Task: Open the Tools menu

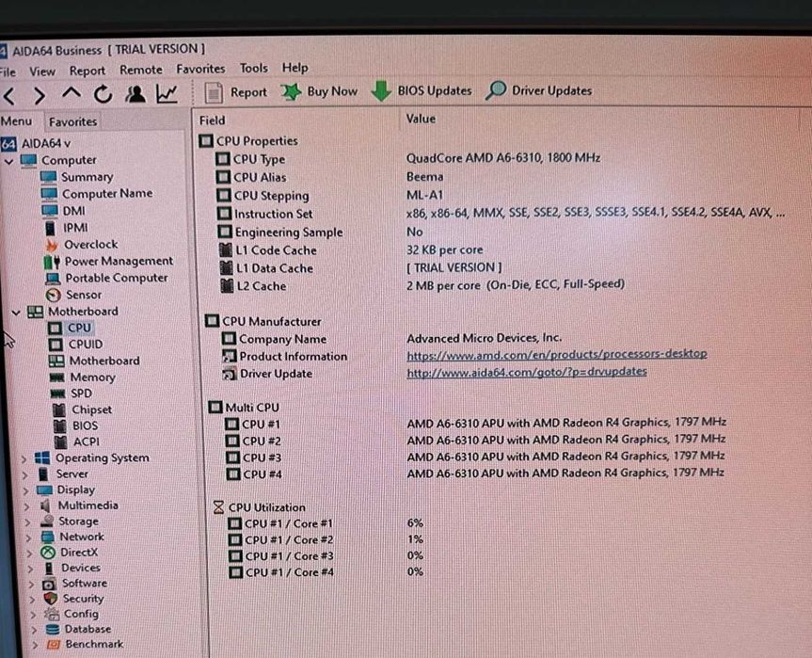Action: pos(253,68)
